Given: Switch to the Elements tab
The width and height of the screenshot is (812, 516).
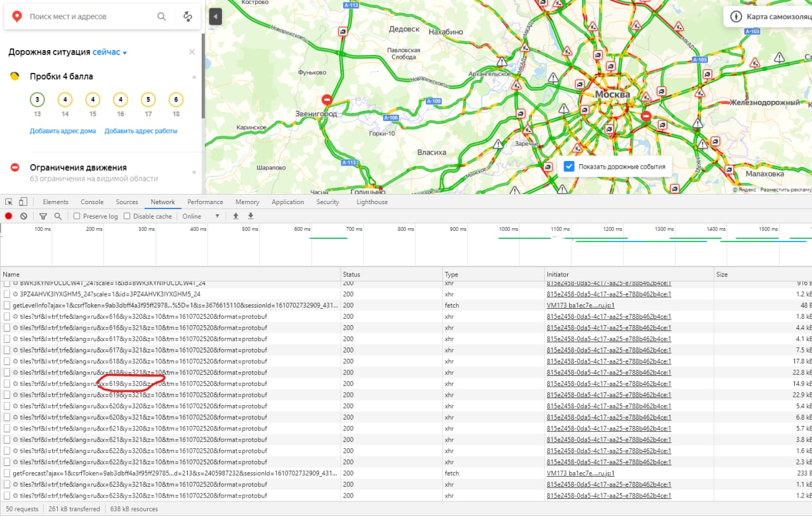Looking at the screenshot, I should click(56, 202).
